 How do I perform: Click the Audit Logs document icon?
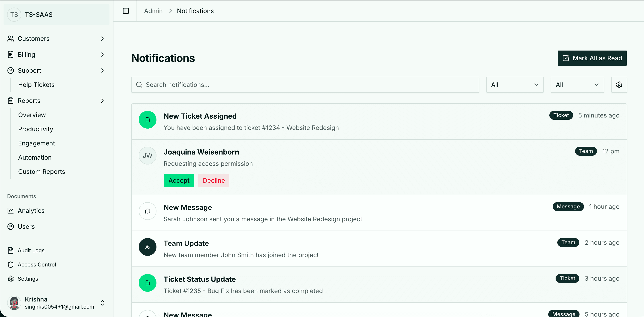[x=10, y=250]
